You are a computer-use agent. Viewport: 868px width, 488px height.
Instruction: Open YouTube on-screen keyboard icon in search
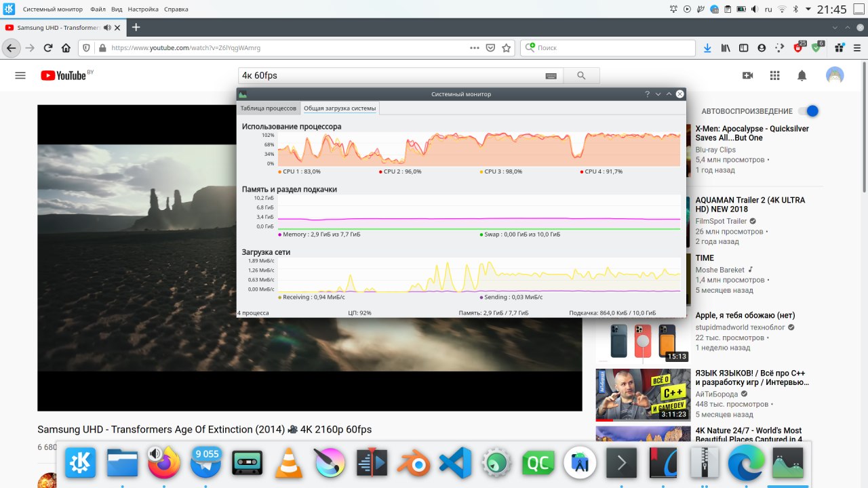tap(551, 76)
